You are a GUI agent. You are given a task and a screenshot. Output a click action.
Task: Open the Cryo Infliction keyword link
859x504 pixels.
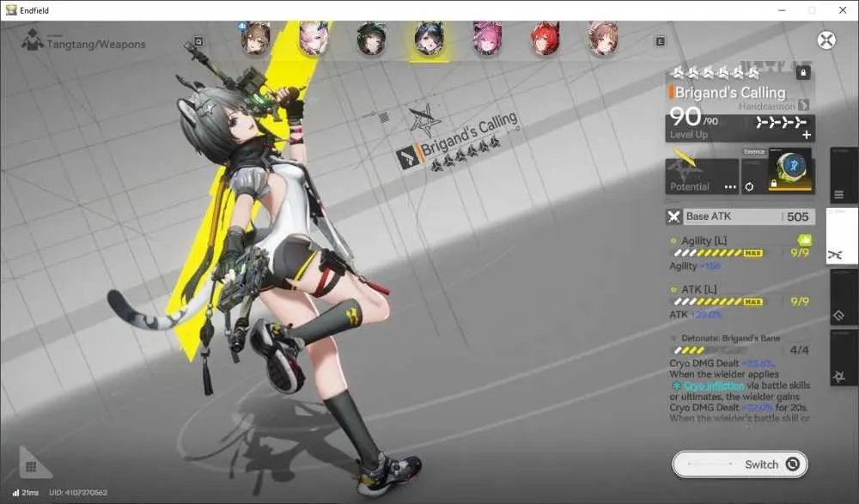(713, 386)
